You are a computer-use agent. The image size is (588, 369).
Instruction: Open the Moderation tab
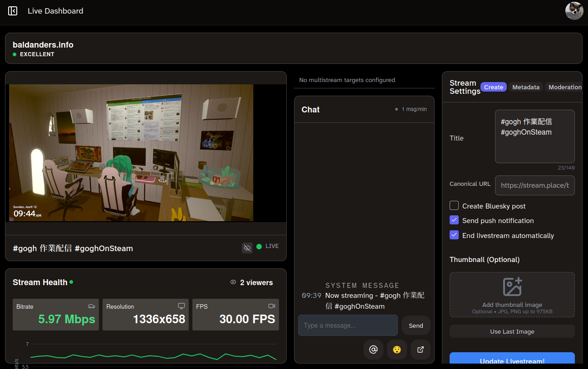click(x=565, y=87)
